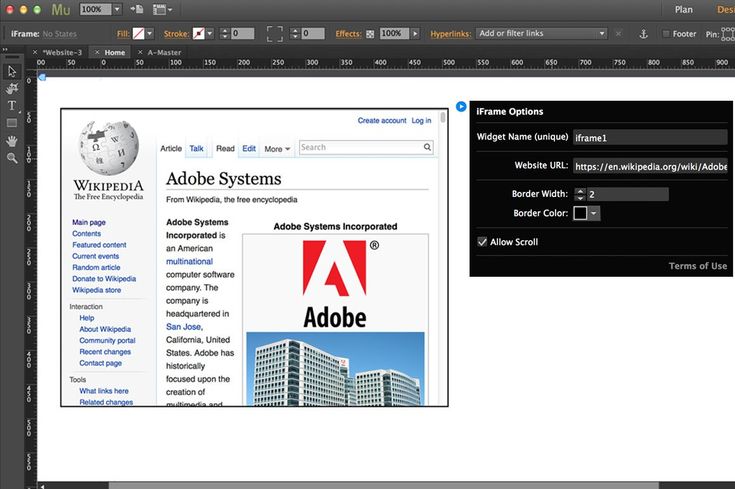This screenshot has height=489, width=735.
Task: Close iFrame Options with blue arrow button
Action: 461,106
